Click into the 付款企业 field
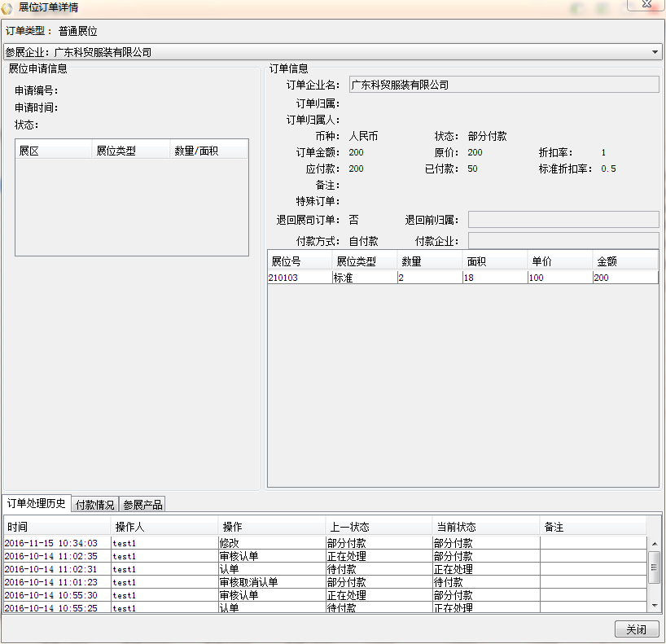Screen dimensions: 666x644 pos(563,241)
